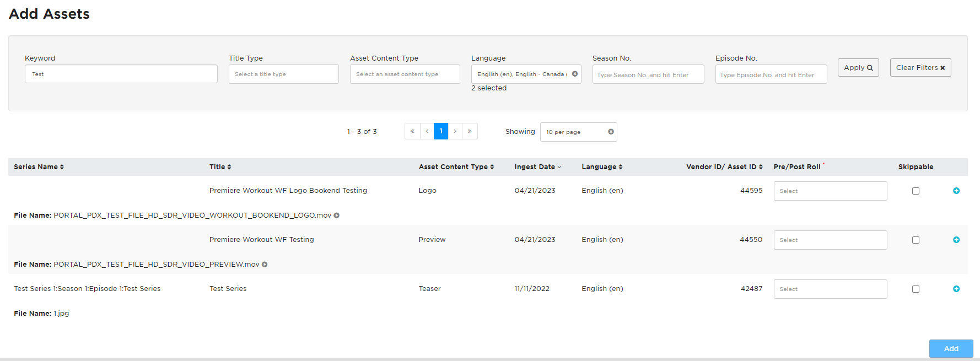Sort by Series Name column

point(39,167)
